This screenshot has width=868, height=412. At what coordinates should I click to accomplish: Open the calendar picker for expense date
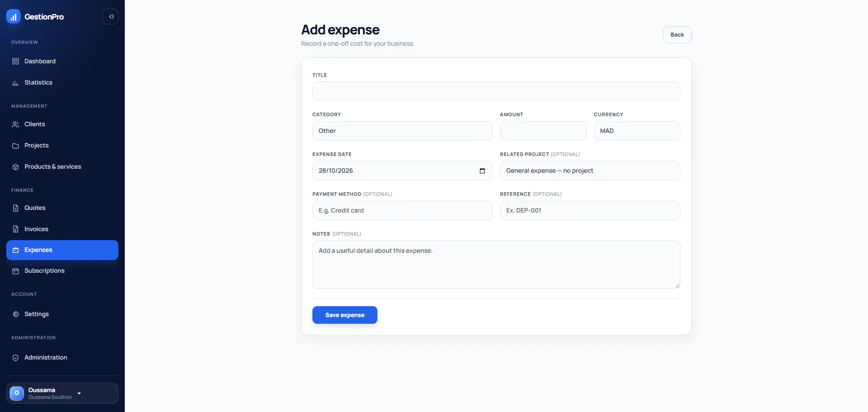tap(482, 171)
